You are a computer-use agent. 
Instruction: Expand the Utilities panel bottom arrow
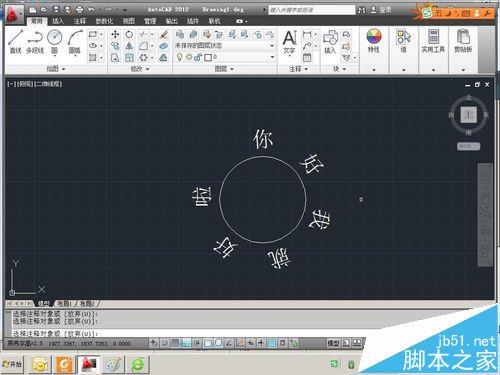click(433, 70)
